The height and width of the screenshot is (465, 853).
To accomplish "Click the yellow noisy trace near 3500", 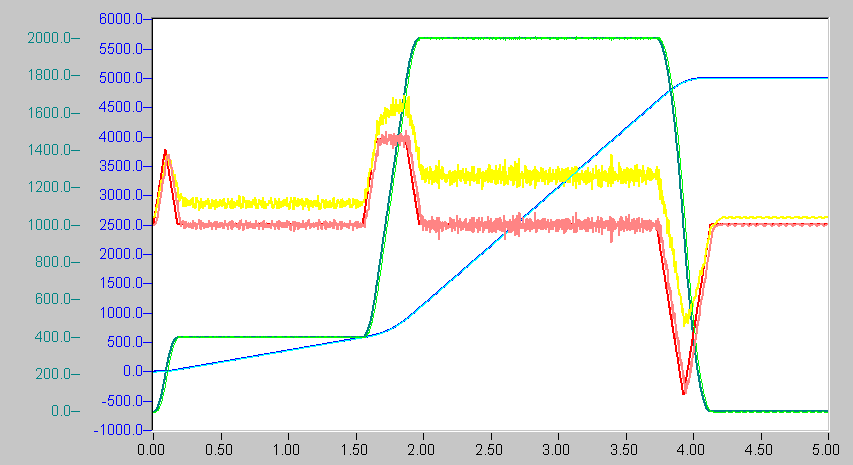I will tap(539, 176).
